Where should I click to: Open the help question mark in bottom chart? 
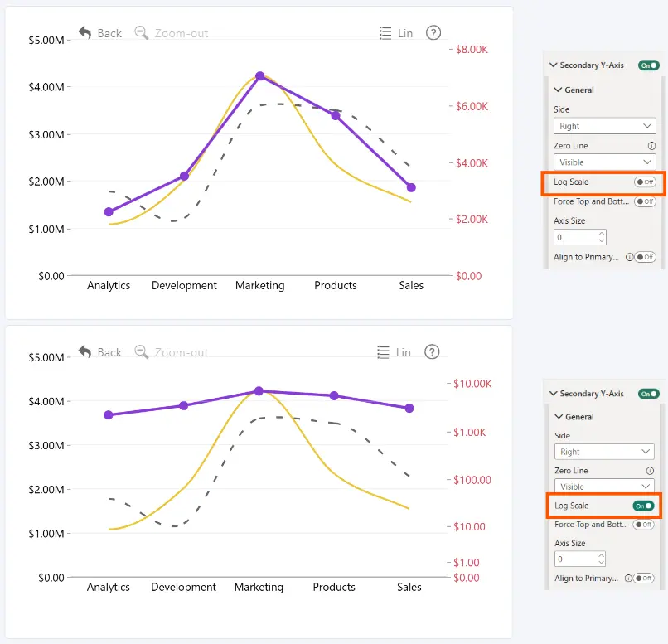432,351
